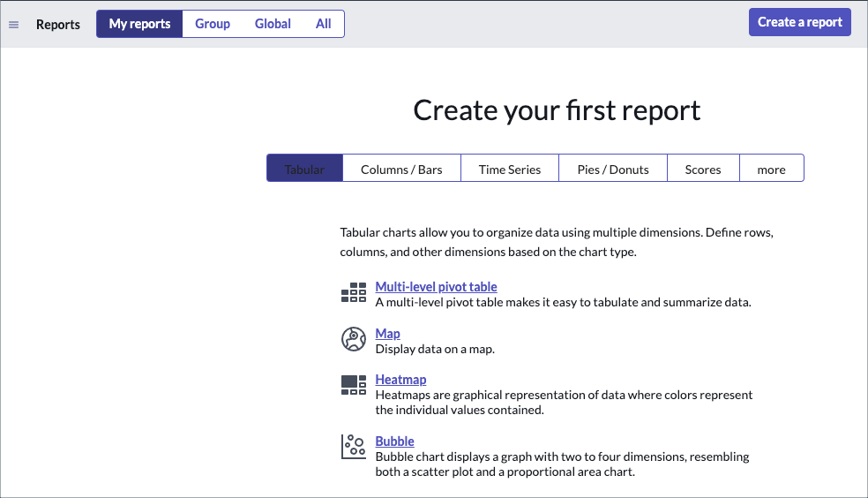Choose the Columns / Bars category
Viewport: 868px width, 498px height.
[x=401, y=169]
